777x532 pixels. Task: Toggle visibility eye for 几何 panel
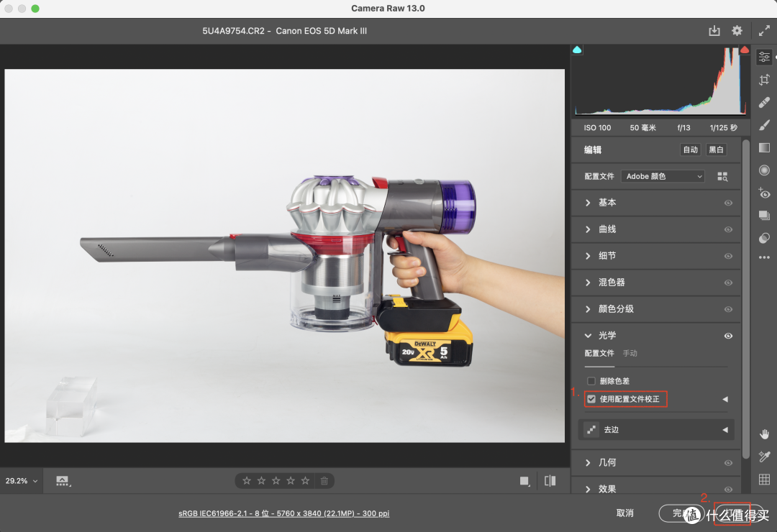click(728, 463)
